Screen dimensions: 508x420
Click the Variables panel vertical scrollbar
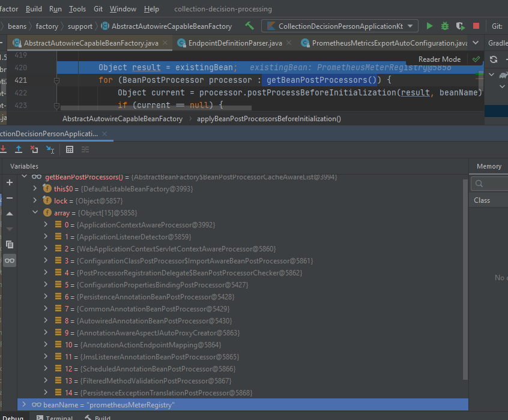465,278
